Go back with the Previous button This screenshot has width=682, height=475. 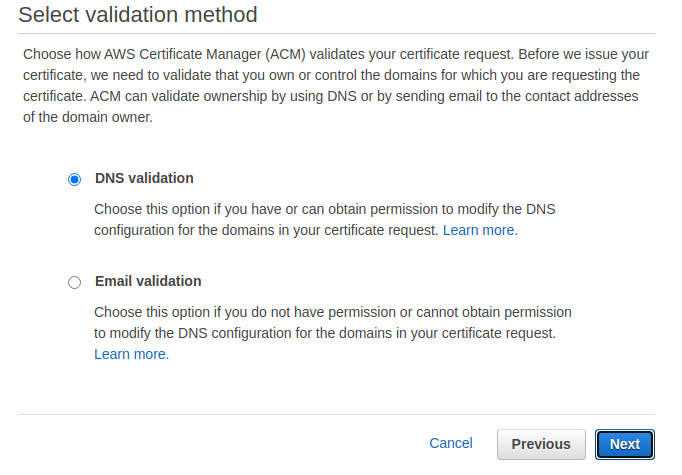pos(541,444)
